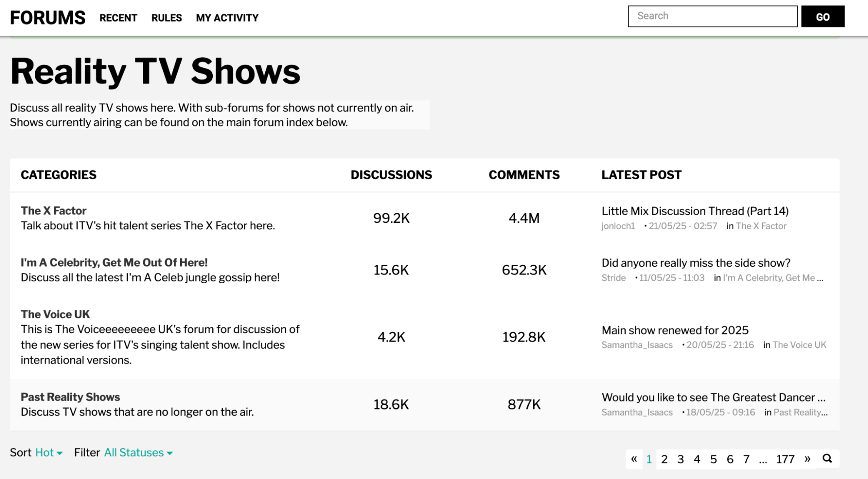
Task: Click 'The Voice UK' link in latest post line
Action: pyautogui.click(x=799, y=345)
